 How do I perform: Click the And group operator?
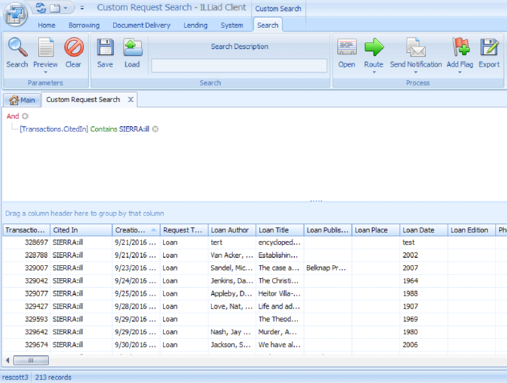(x=13, y=116)
